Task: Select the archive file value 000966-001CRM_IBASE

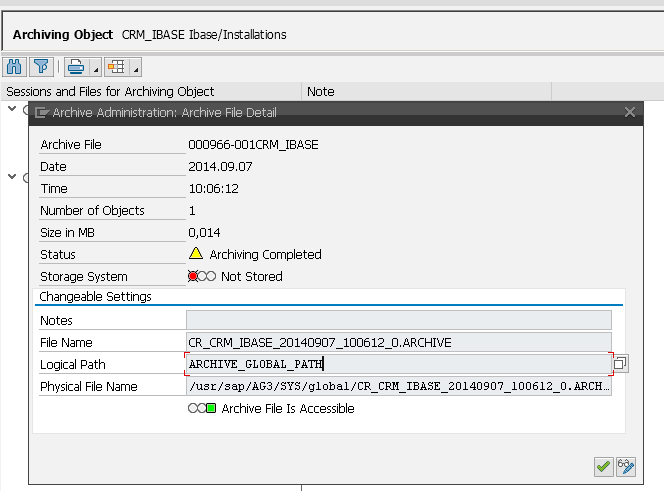Action: pos(253,144)
